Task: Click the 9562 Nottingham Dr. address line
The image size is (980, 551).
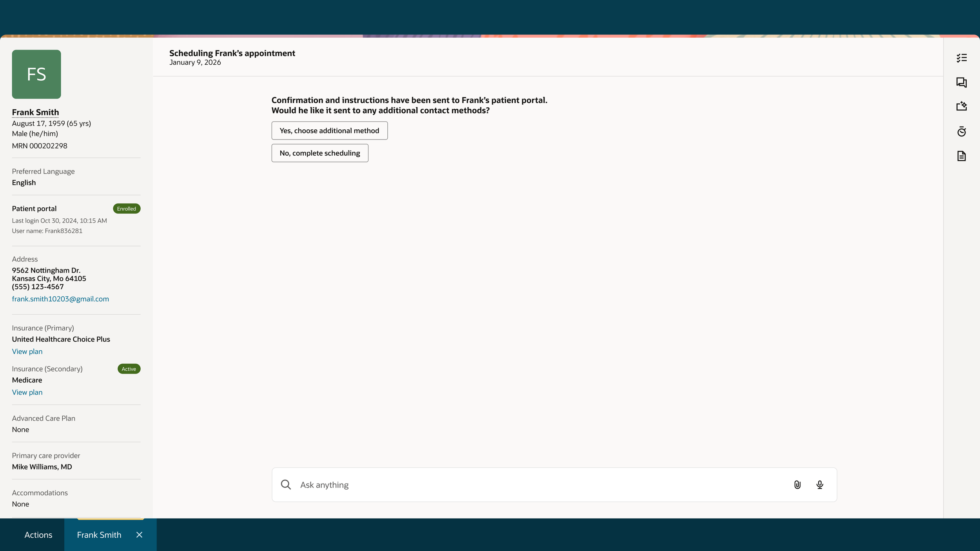Action: pos(46,270)
